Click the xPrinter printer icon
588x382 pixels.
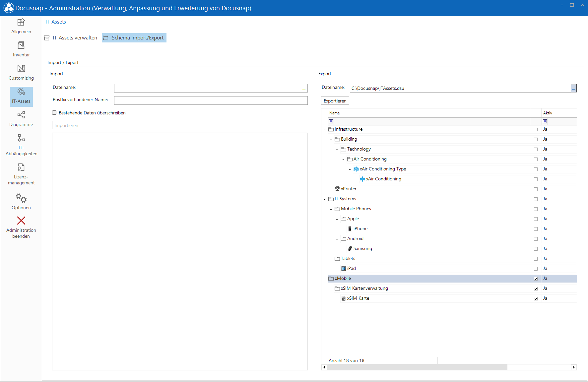coord(337,189)
